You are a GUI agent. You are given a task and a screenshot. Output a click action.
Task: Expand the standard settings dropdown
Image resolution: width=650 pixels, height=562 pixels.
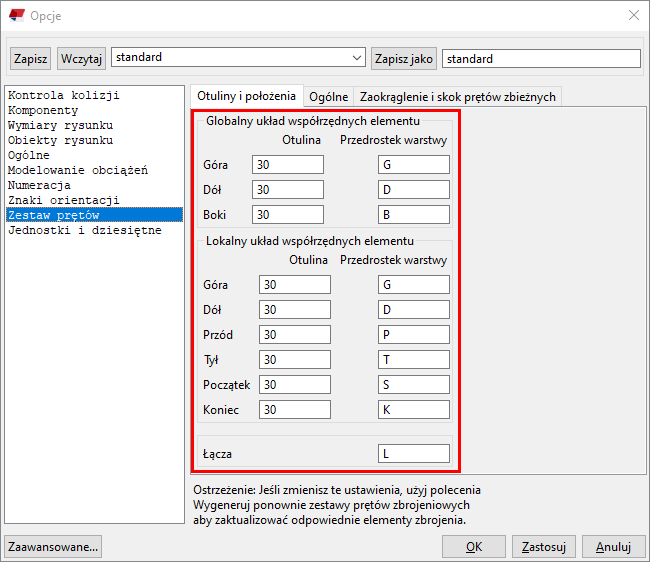(x=357, y=58)
